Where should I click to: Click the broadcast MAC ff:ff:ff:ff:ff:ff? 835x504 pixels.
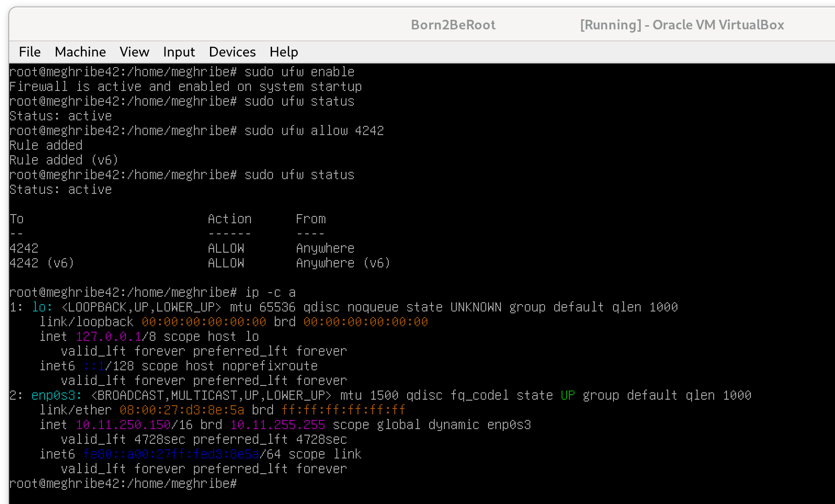343,410
